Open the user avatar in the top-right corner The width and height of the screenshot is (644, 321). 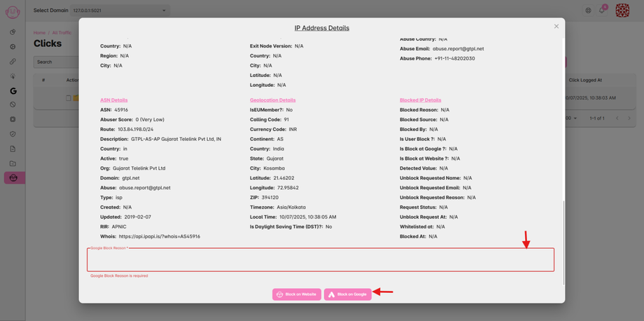coord(622,11)
